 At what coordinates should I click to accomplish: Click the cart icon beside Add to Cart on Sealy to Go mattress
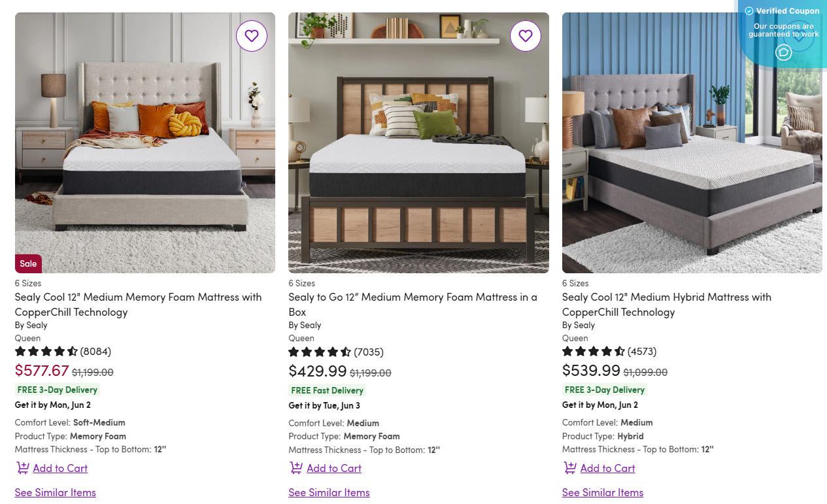(x=296, y=468)
